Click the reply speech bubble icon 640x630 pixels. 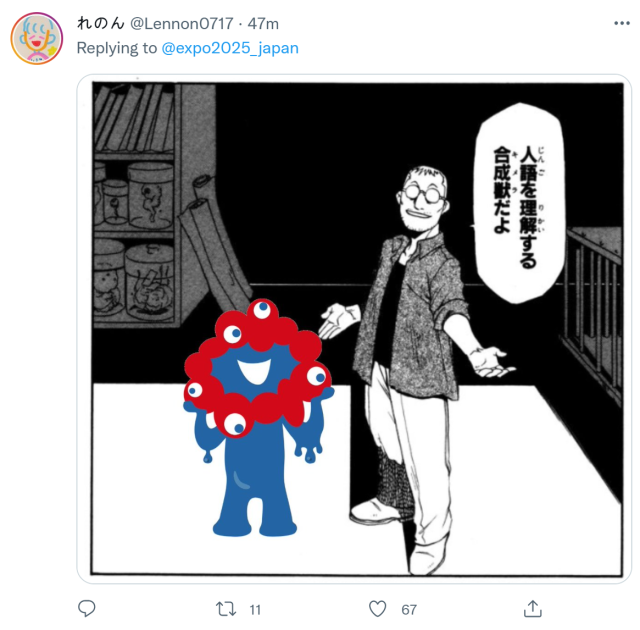click(x=87, y=608)
